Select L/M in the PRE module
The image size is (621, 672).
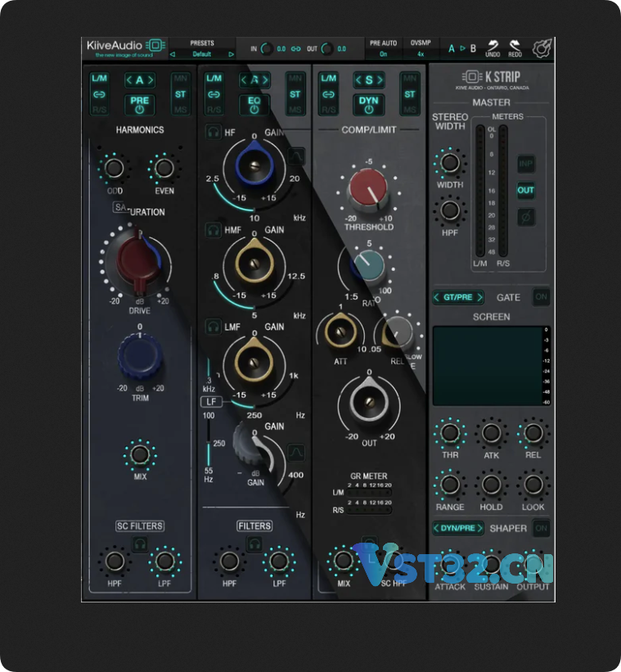pyautogui.click(x=99, y=79)
